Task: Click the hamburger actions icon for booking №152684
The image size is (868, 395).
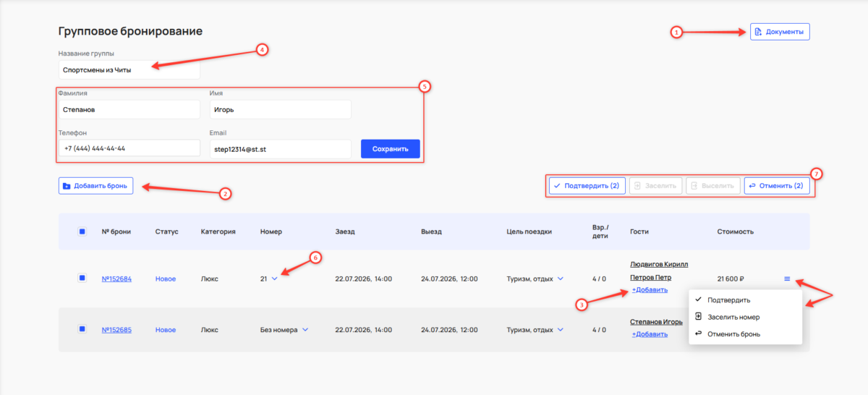Action: 787,279
